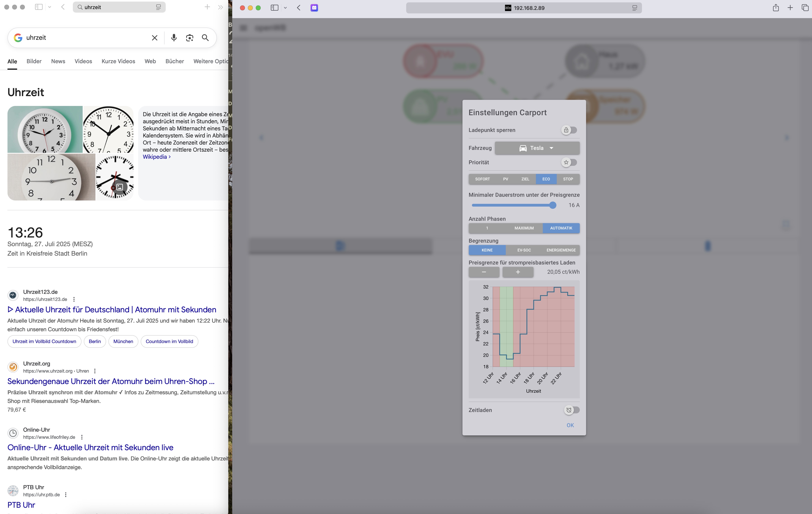Open new tab with plus icon
The image size is (812, 514).
tap(790, 8)
